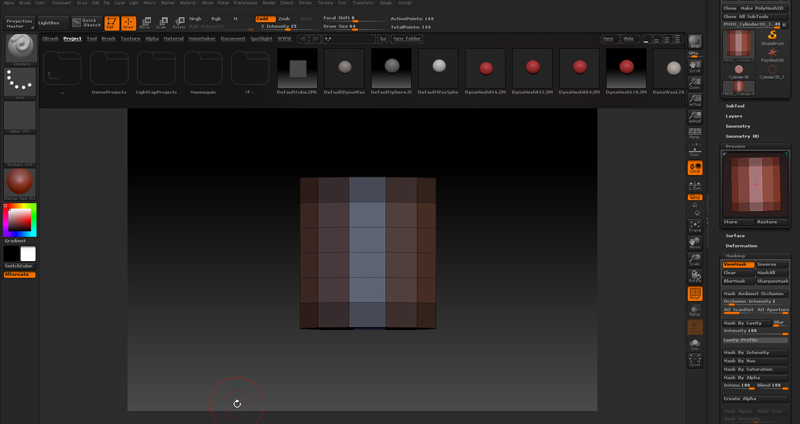The height and width of the screenshot is (424, 800).
Task: Expand the SubTool section
Action: (735, 106)
